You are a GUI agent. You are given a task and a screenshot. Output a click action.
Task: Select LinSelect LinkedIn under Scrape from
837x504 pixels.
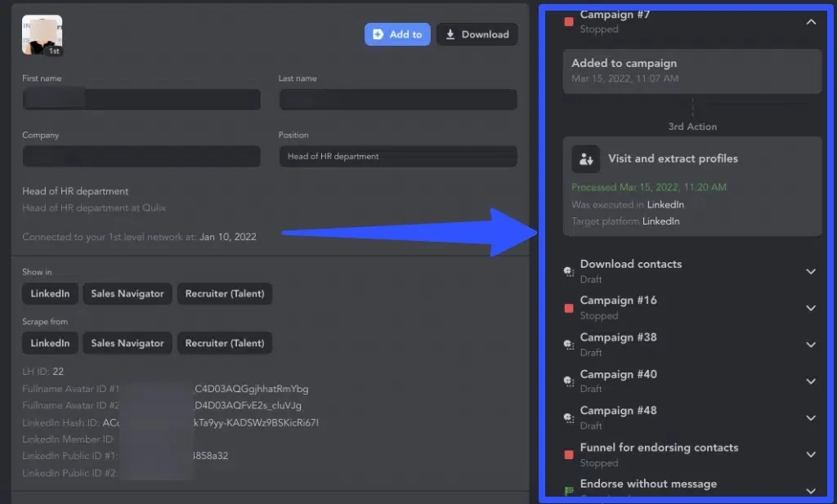click(x=50, y=344)
